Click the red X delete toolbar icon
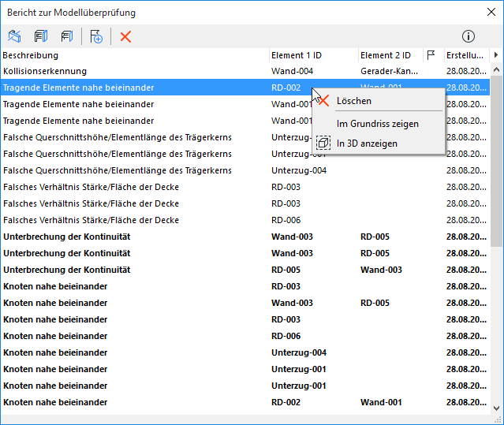Viewport: 504px width, 425px height. pos(125,36)
